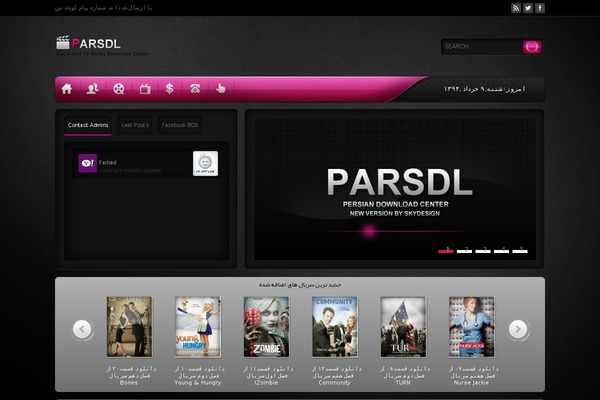Select slide 1 indicator in banner slider
The height and width of the screenshot is (400, 600).
(x=446, y=251)
